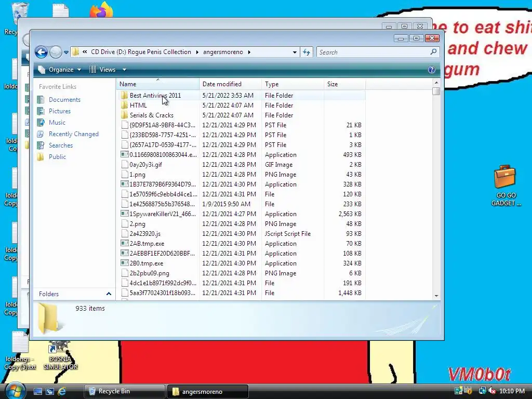
Task: Expand the arrow after angersmoreno breadcrumb
Action: [x=249, y=52]
